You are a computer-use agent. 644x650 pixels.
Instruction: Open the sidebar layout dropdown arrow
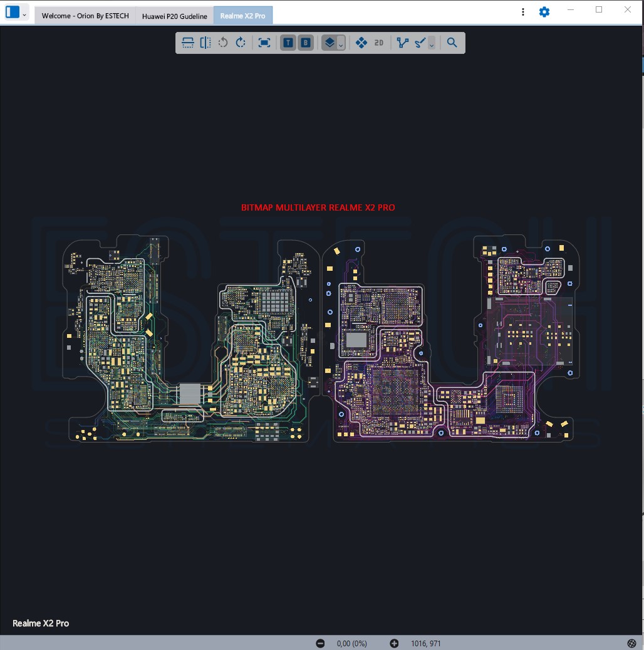click(24, 14)
